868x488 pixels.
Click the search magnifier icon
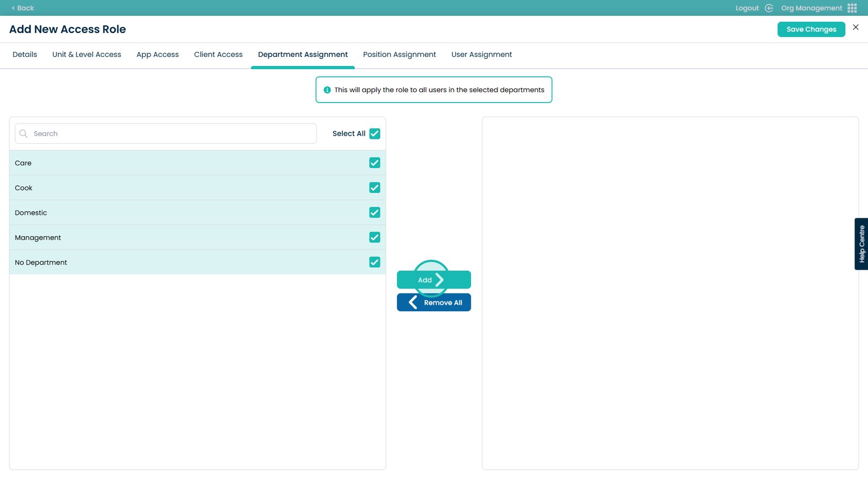pos(23,133)
